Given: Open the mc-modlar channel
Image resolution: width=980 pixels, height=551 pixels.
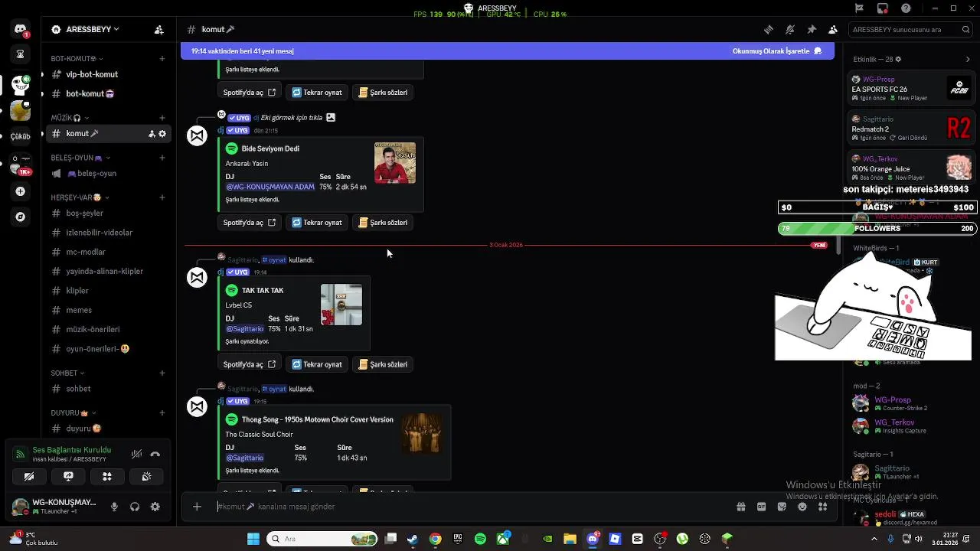Looking at the screenshot, I should [107, 252].
